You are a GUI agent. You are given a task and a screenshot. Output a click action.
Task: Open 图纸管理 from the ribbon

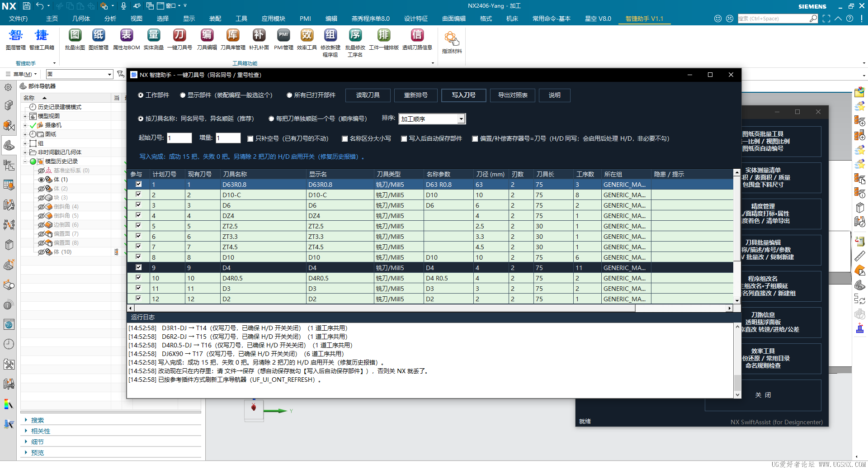99,39
